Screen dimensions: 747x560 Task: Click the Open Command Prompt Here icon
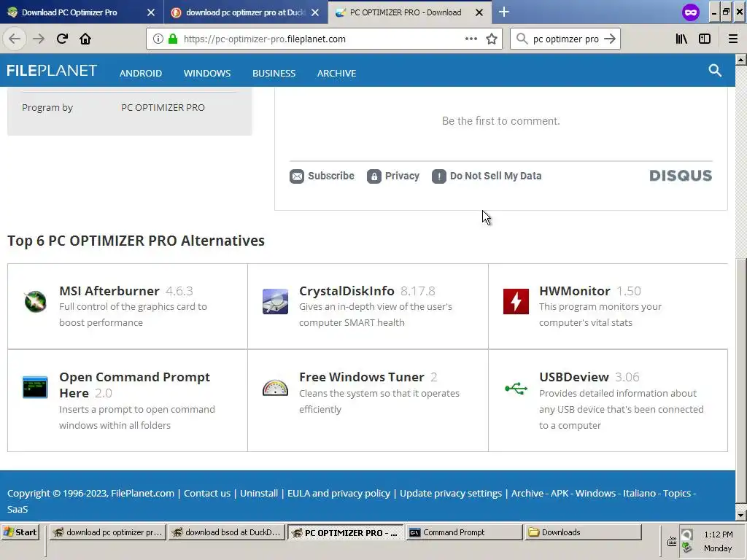point(35,387)
